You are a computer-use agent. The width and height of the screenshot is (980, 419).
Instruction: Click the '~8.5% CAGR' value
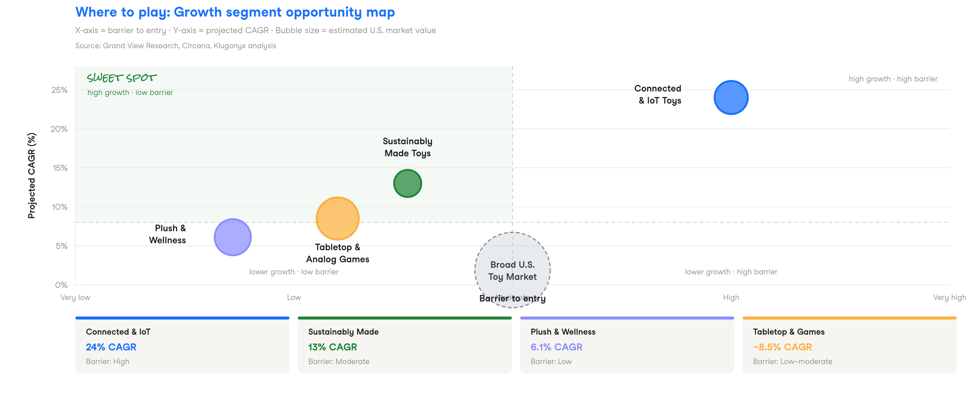(x=782, y=347)
